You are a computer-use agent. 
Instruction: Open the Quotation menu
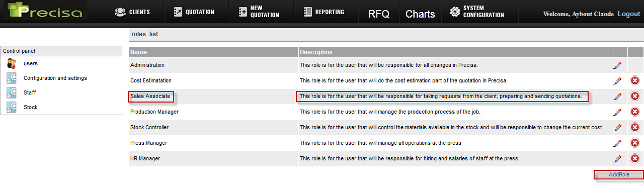click(x=194, y=12)
